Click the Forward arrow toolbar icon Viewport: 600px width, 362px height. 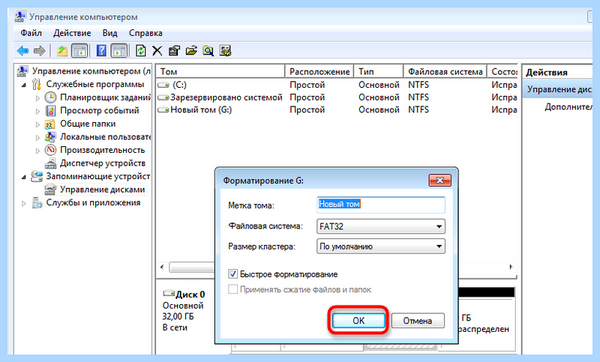pos(39,51)
